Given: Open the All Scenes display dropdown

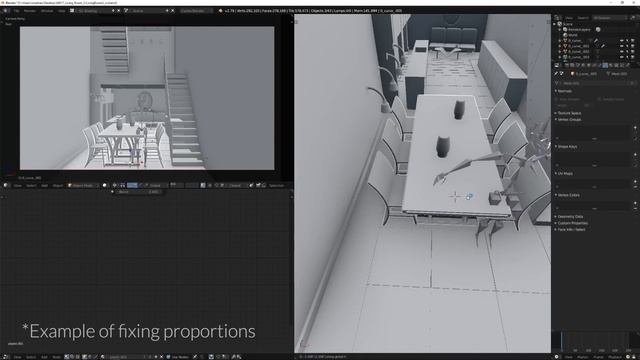Looking at the screenshot, I should coord(610,18).
